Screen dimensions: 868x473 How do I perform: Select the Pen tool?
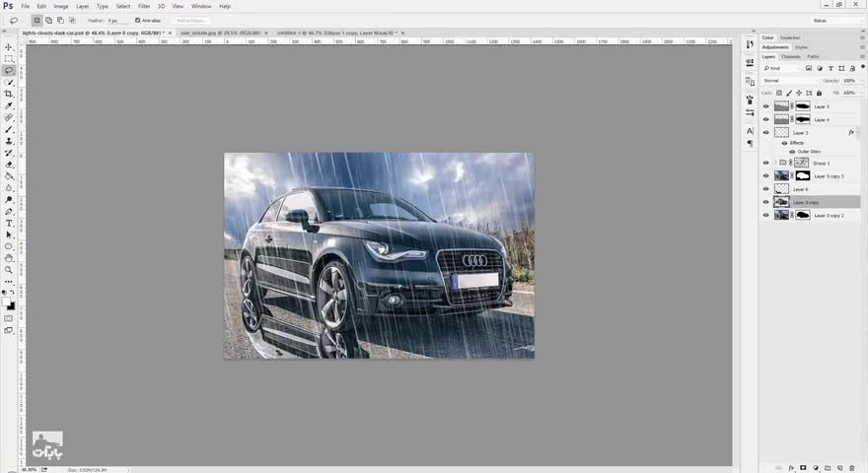(8, 211)
